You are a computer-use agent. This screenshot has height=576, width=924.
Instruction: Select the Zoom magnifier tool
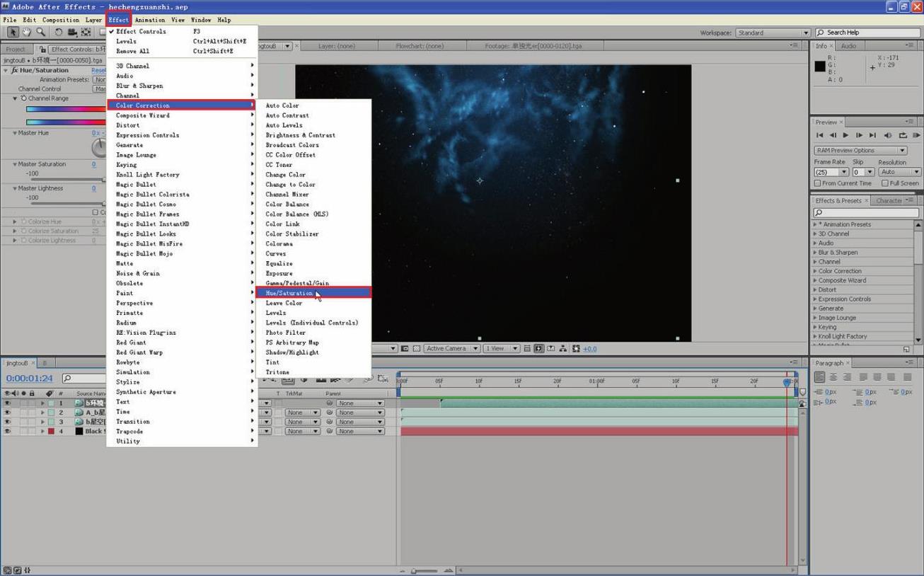pyautogui.click(x=41, y=33)
